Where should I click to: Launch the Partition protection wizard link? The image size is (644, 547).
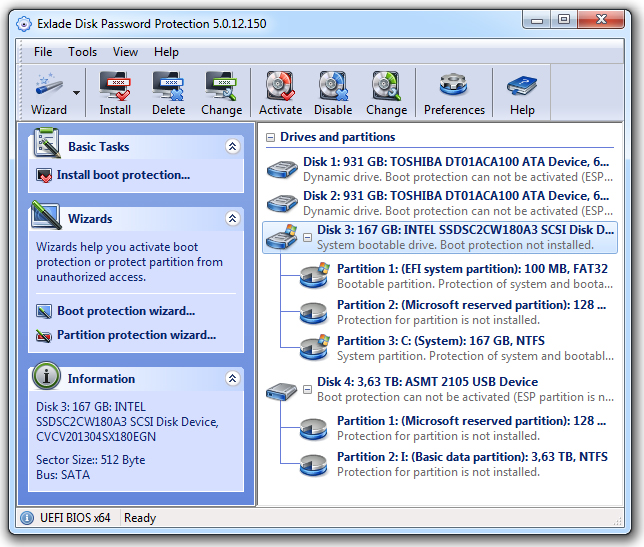click(136, 335)
